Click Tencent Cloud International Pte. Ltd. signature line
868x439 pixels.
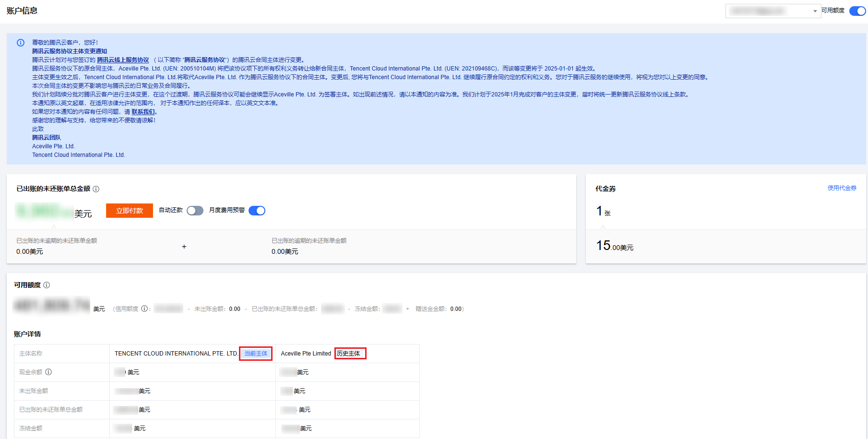click(x=79, y=155)
